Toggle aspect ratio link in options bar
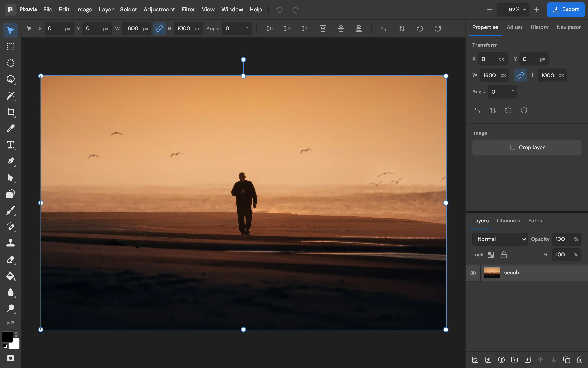The image size is (588, 368). pyautogui.click(x=160, y=28)
